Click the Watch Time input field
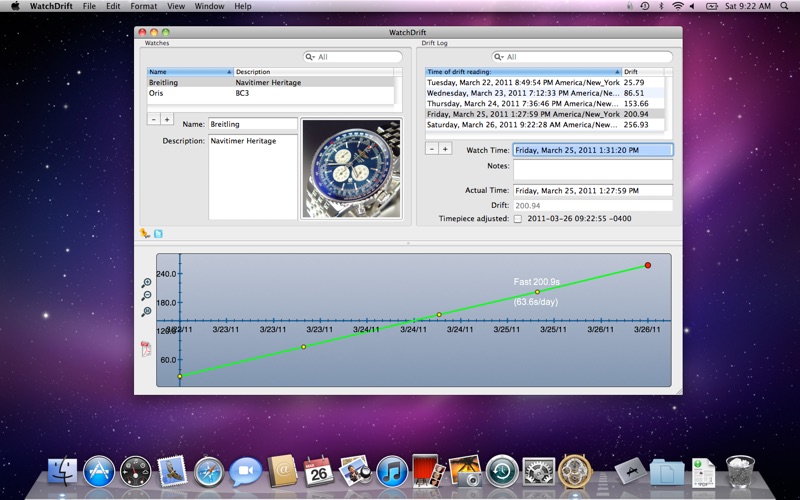 pos(593,150)
